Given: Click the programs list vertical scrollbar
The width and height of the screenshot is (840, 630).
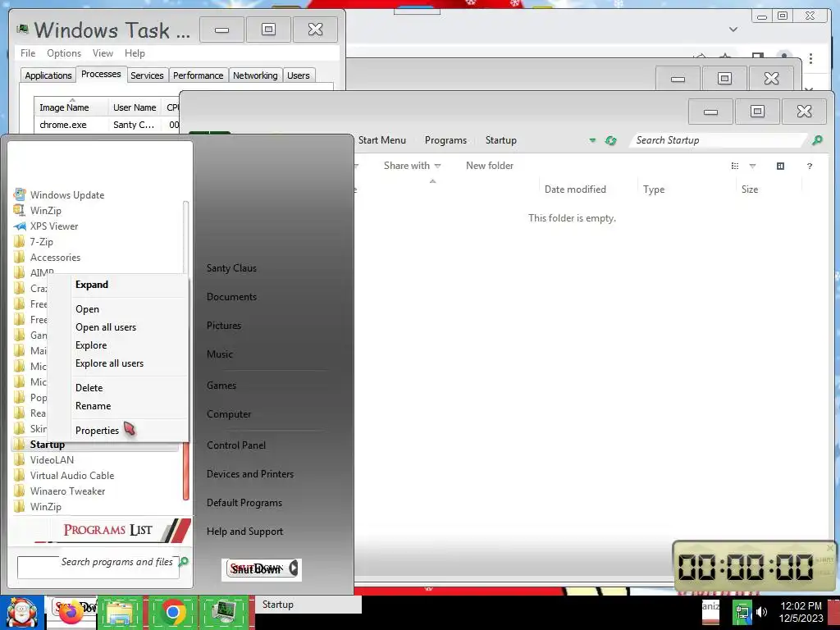Looking at the screenshot, I should [186, 351].
